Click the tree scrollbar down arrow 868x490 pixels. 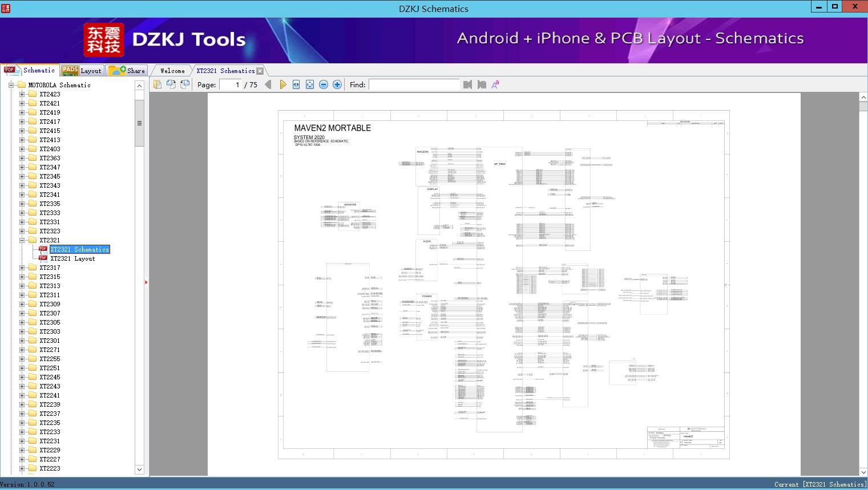[139, 469]
